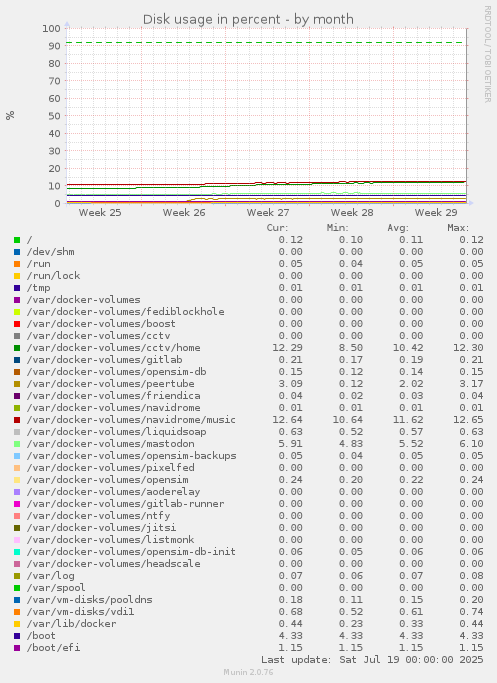Click the '50' y-axis label
The height and width of the screenshot is (683, 497).
(54, 116)
